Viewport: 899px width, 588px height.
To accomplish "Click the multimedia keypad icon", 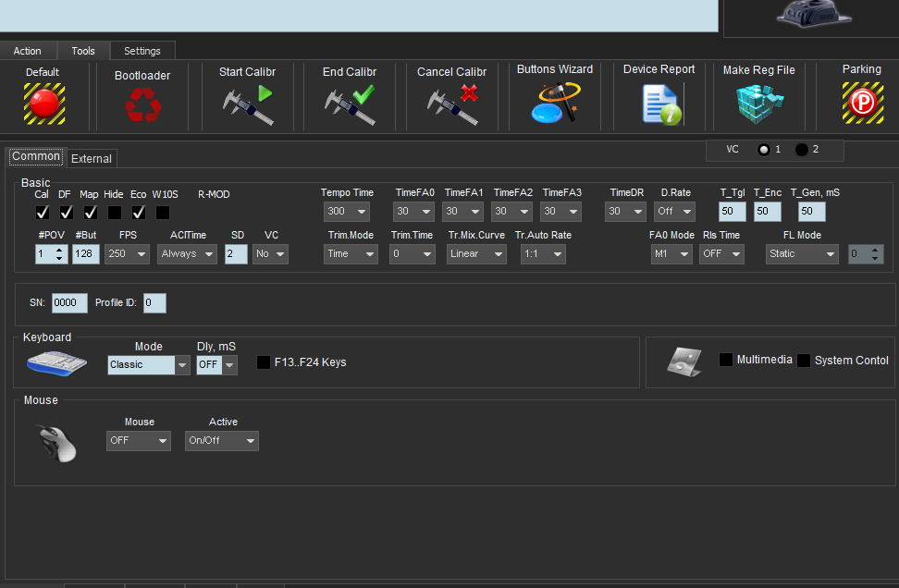I will point(684,361).
